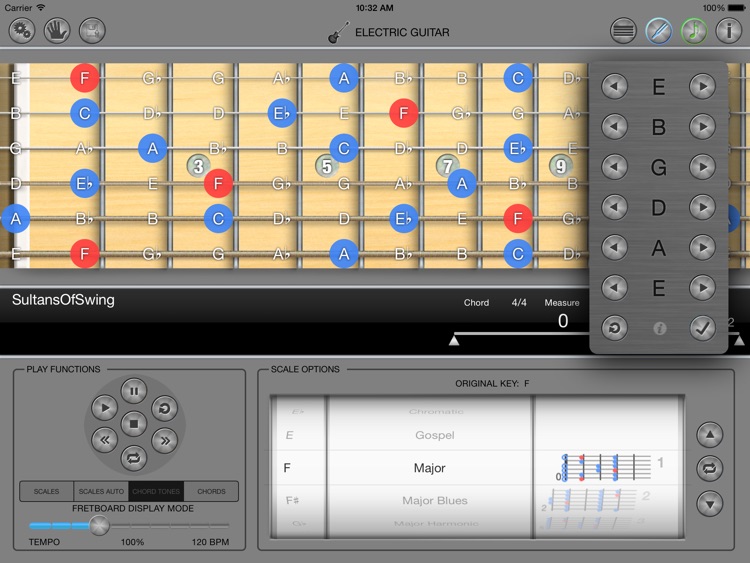This screenshot has height=563, width=750.
Task: Select the Major scale row
Action: [x=430, y=468]
